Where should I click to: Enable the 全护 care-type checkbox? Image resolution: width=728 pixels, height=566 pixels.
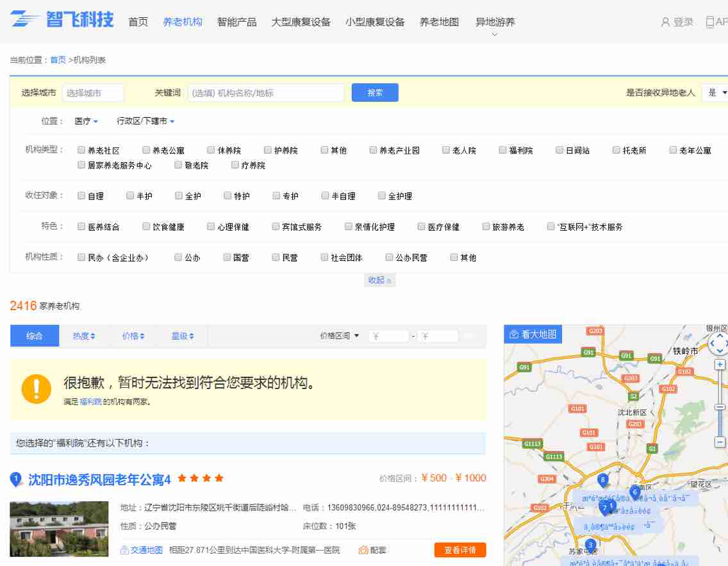[179, 196]
